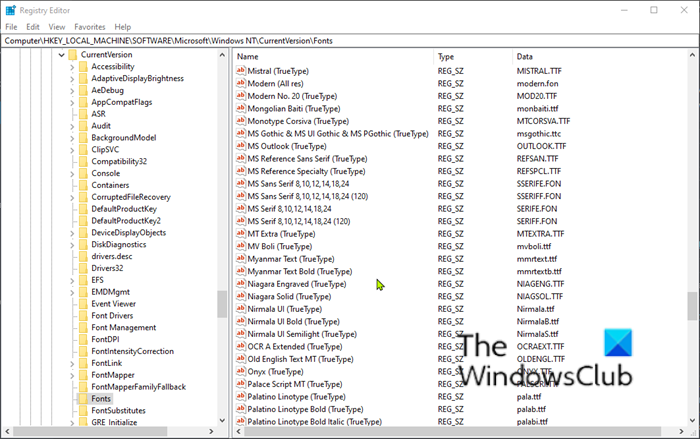Open the Favorites menu

(x=90, y=27)
